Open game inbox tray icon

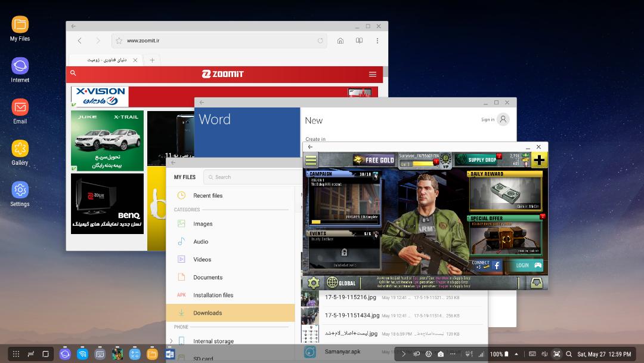[x=536, y=282]
